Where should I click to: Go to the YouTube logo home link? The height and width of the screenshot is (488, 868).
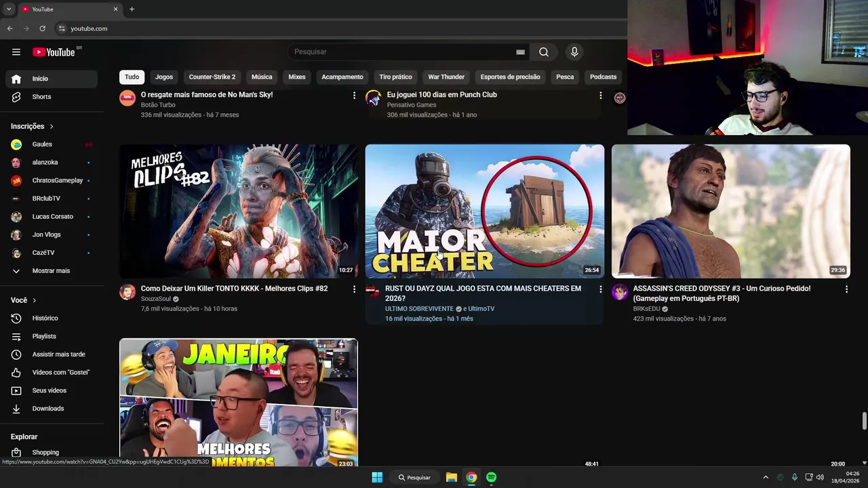tap(54, 52)
